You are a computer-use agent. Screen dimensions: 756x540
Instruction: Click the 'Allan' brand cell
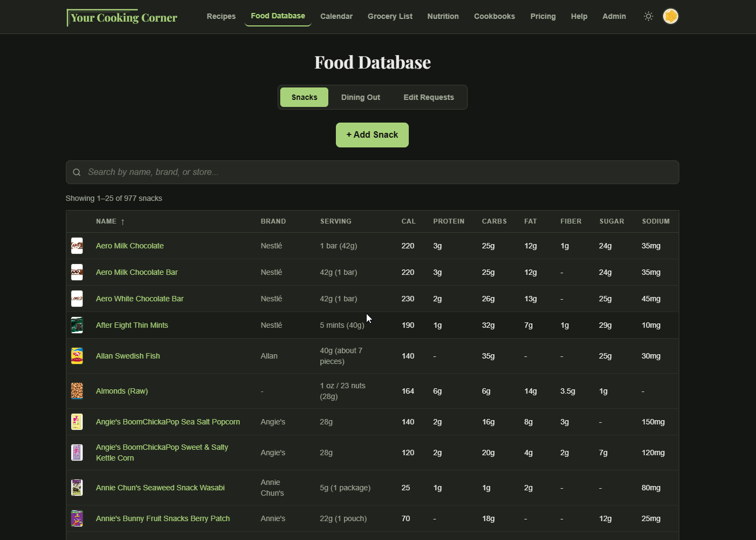point(269,356)
